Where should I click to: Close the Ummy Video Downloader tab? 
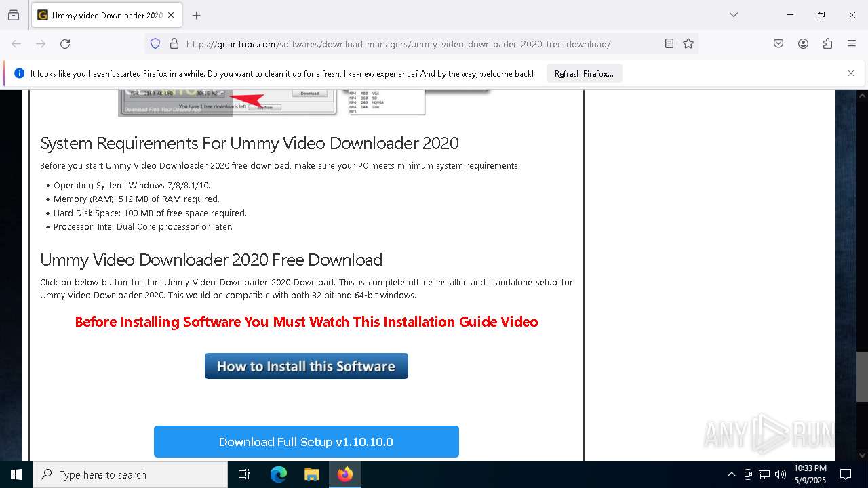[171, 15]
